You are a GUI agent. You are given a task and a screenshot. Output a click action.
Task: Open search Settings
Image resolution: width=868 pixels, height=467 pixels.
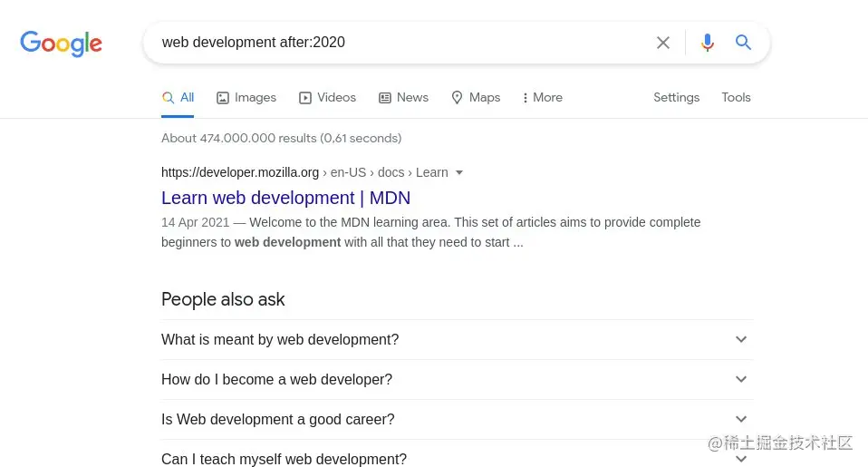click(x=676, y=98)
